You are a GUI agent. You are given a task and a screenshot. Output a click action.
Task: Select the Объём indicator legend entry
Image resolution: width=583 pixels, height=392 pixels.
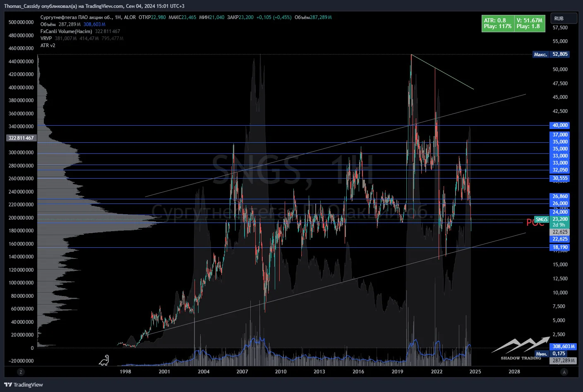point(48,24)
